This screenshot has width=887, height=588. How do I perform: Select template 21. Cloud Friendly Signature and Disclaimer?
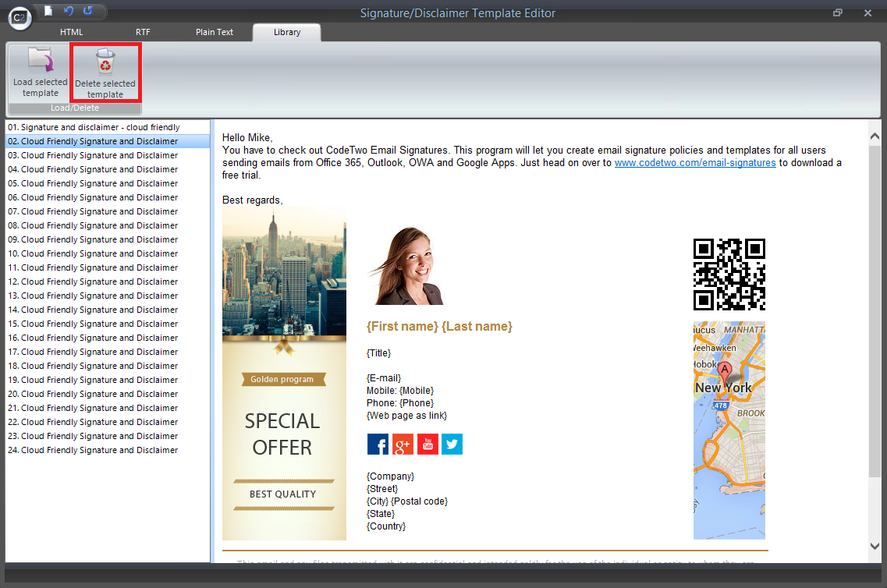pyautogui.click(x=108, y=408)
